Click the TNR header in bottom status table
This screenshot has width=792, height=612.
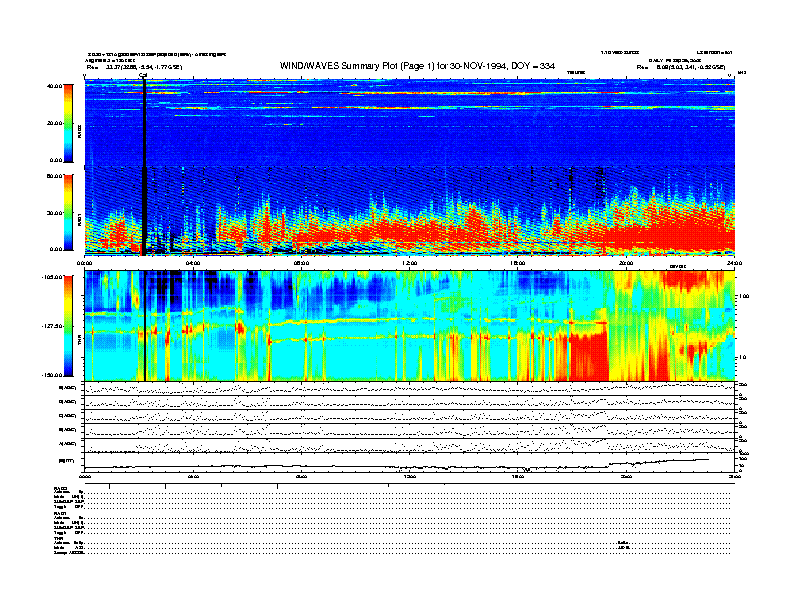coord(58,538)
